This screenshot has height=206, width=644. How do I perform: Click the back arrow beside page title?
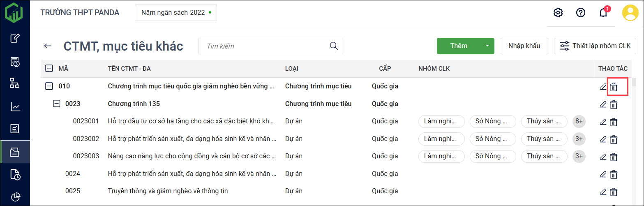point(48,46)
